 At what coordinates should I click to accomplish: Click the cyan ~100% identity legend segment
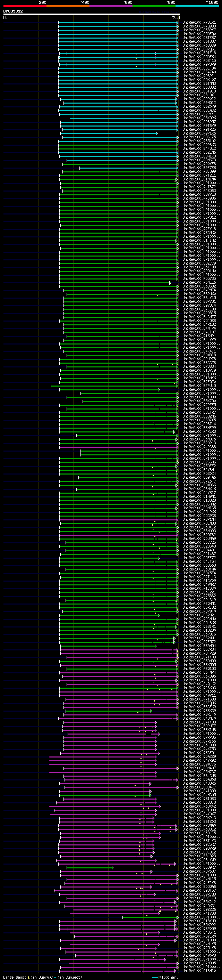tap(197, 6)
